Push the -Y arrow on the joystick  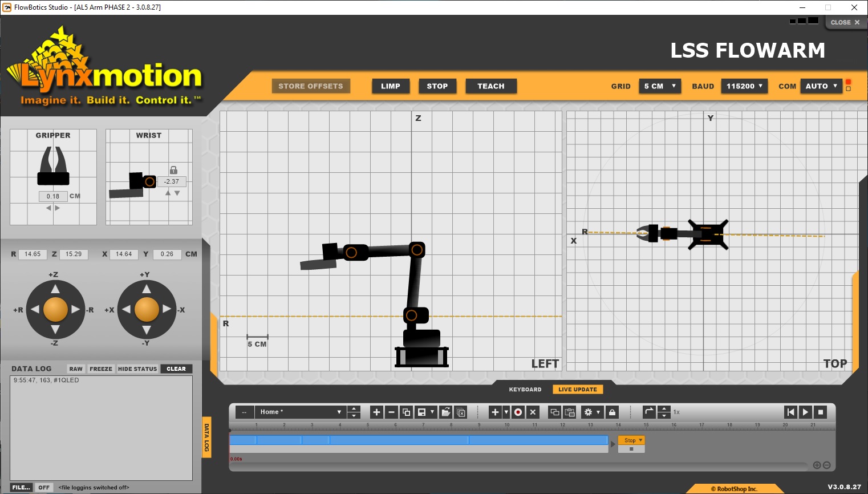147,330
